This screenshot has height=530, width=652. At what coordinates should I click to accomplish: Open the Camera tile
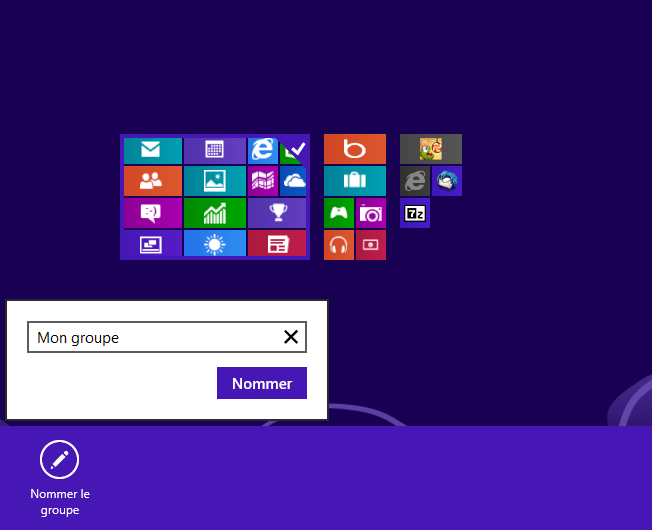click(371, 213)
